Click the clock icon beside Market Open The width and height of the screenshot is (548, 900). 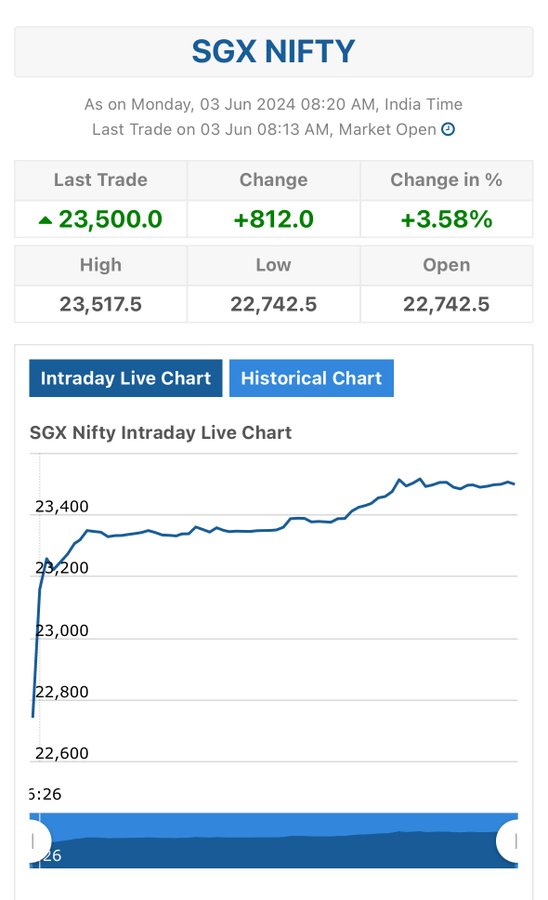[448, 129]
